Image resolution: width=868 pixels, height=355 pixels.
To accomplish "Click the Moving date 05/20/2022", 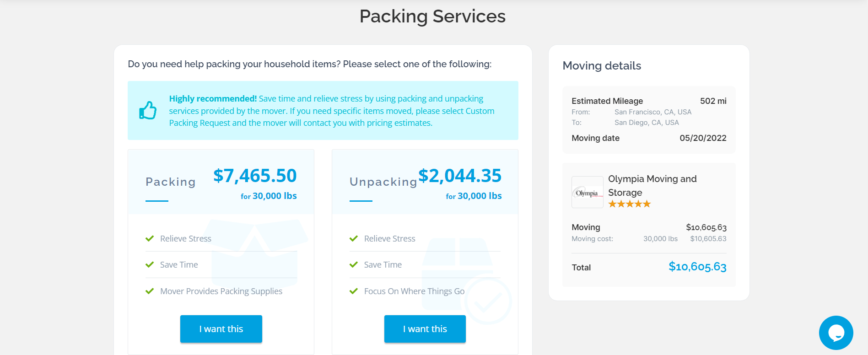I will 703,138.
